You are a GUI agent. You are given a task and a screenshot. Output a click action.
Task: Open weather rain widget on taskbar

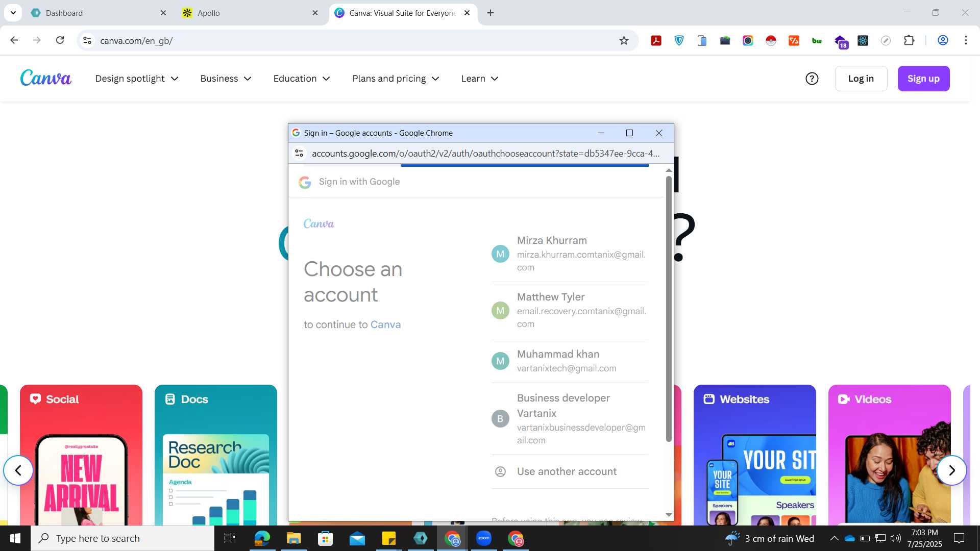770,538
